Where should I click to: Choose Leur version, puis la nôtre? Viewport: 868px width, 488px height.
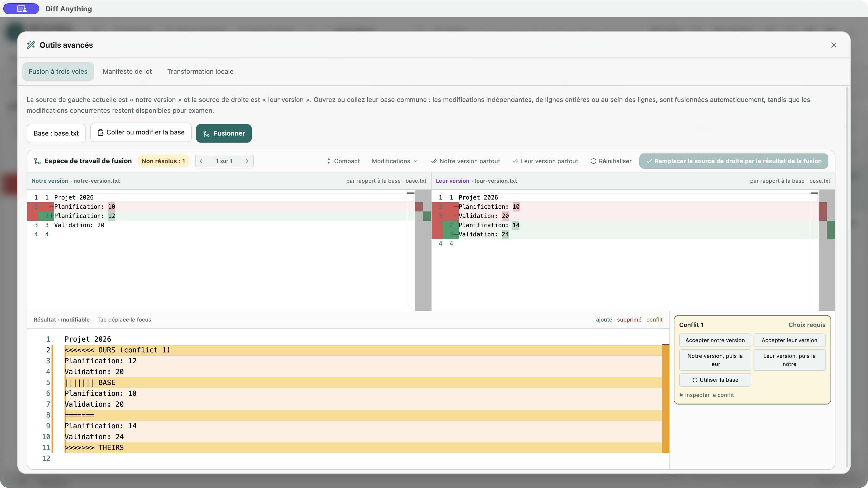pos(789,360)
